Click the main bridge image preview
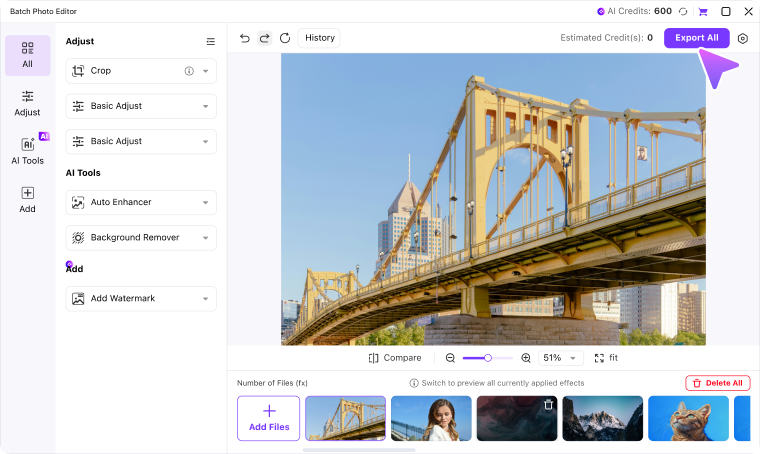 [x=493, y=199]
